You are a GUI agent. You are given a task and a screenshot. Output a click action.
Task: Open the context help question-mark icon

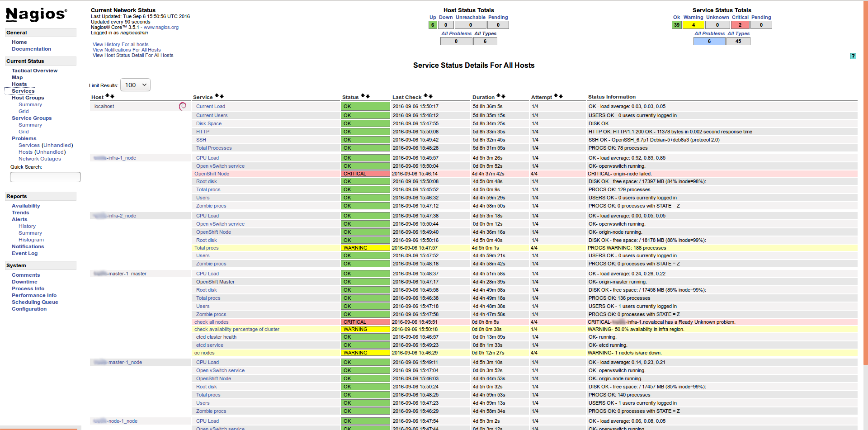coord(853,56)
